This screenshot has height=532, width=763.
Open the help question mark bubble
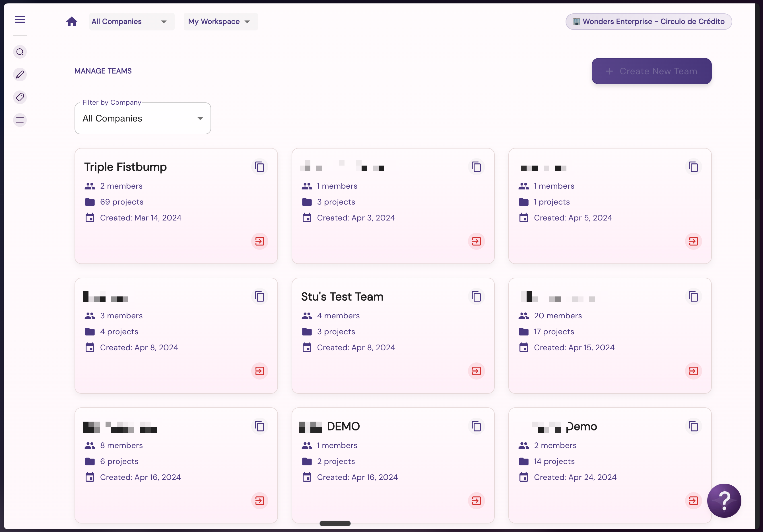(x=724, y=500)
